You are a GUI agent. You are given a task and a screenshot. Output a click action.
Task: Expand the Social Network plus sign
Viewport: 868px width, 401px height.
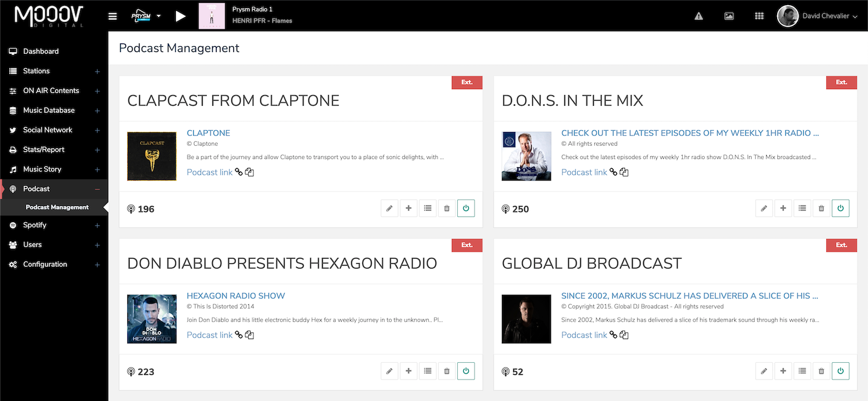click(x=97, y=131)
